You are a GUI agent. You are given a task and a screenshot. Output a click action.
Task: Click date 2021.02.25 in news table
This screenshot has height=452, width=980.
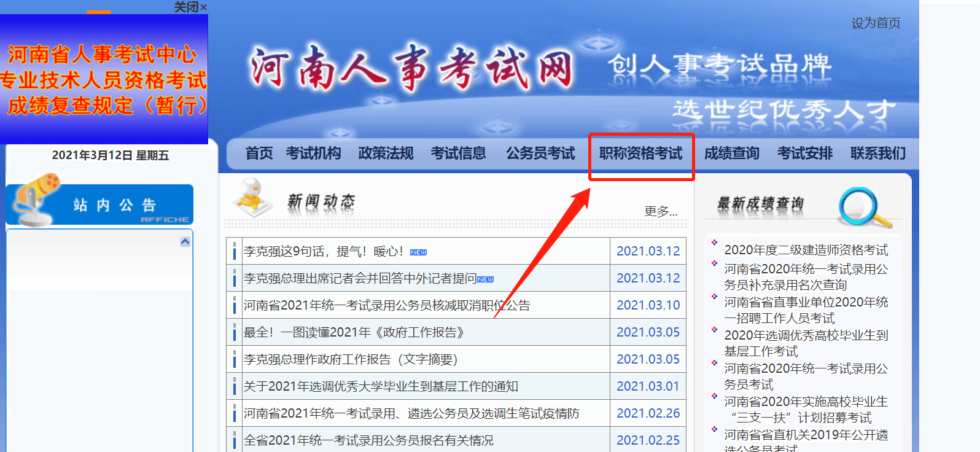pyautogui.click(x=648, y=440)
